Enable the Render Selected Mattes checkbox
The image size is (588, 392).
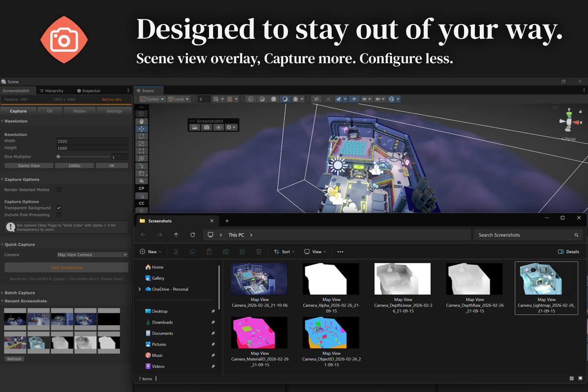(59, 190)
